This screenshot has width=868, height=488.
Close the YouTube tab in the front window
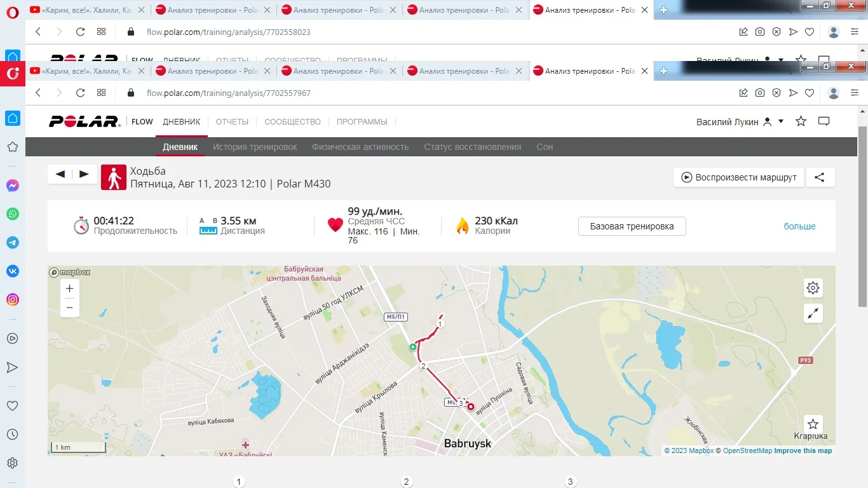[141, 71]
